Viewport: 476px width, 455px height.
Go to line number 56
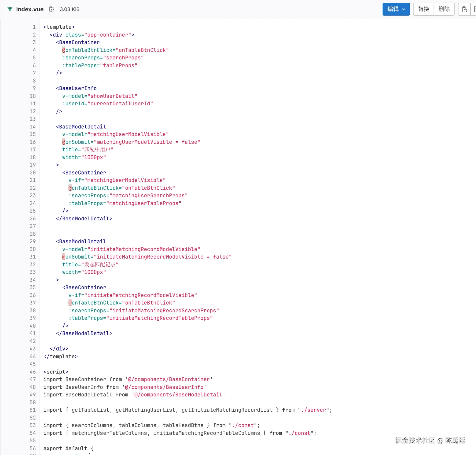[x=32, y=448]
